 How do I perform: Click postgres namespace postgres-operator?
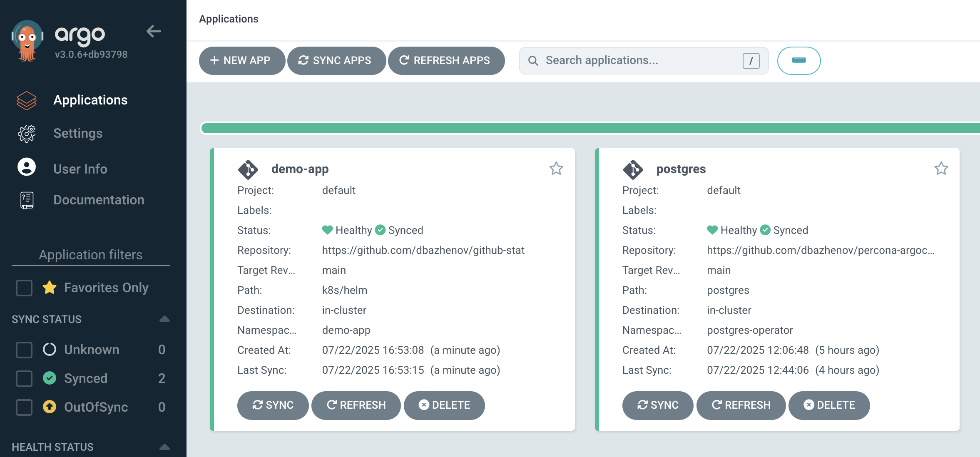click(x=750, y=330)
